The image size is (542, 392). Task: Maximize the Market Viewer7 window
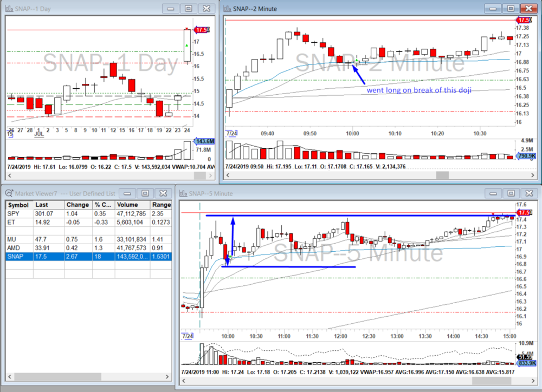click(x=145, y=193)
